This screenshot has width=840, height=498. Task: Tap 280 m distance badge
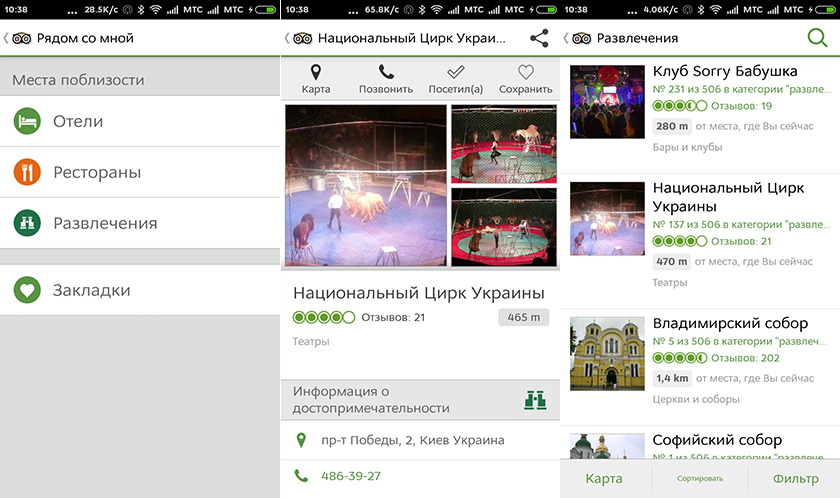pos(672,126)
